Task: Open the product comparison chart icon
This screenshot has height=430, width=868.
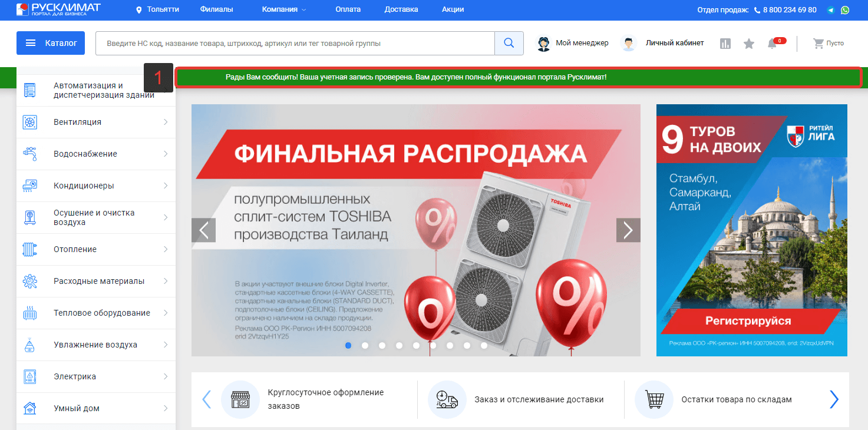Action: tap(725, 44)
